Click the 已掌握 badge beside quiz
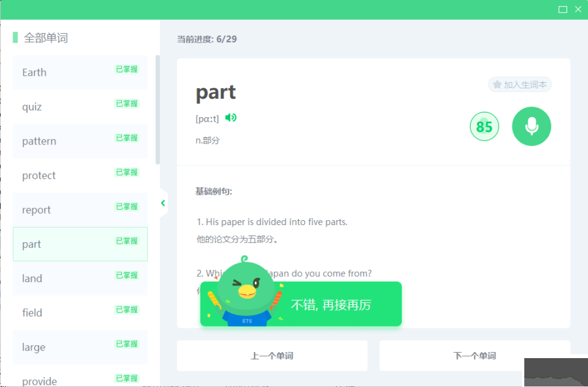Screen dimensions: 588x387 (x=127, y=104)
